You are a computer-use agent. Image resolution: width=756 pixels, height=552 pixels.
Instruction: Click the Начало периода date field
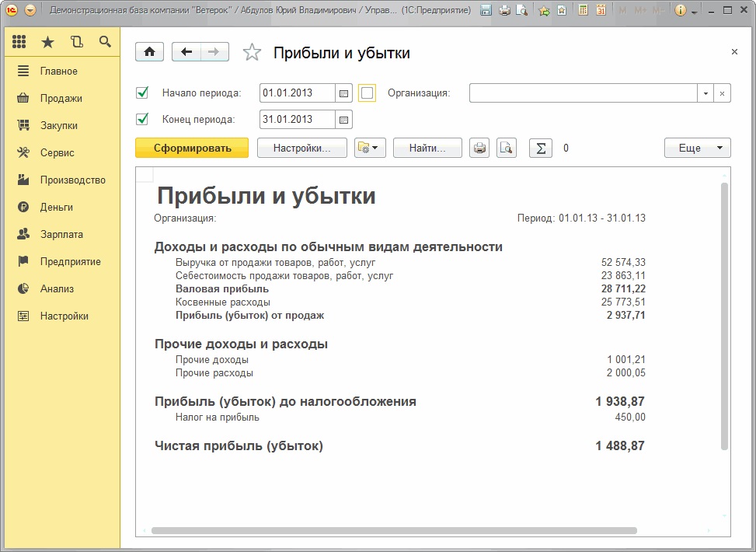(298, 93)
